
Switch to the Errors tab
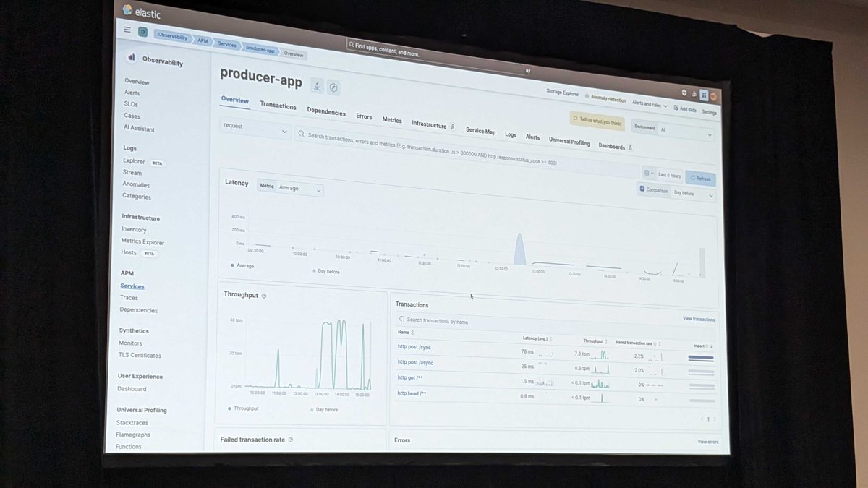pyautogui.click(x=364, y=116)
